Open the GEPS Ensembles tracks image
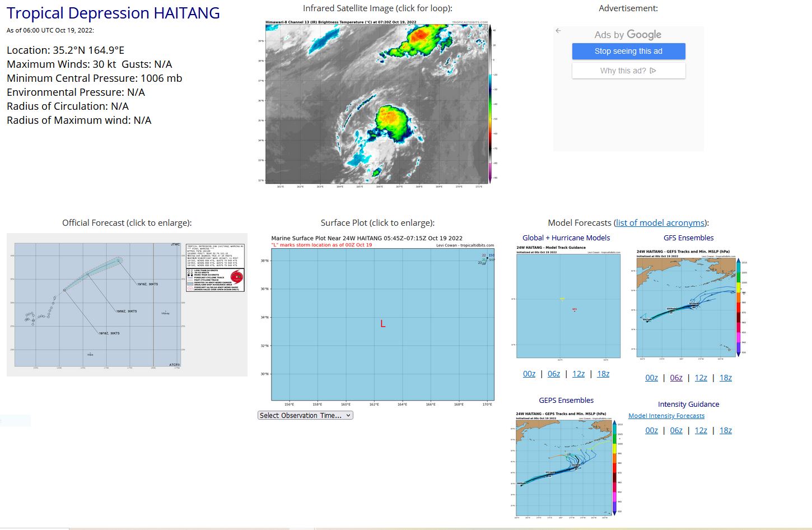The height and width of the screenshot is (530, 812). pos(566,464)
